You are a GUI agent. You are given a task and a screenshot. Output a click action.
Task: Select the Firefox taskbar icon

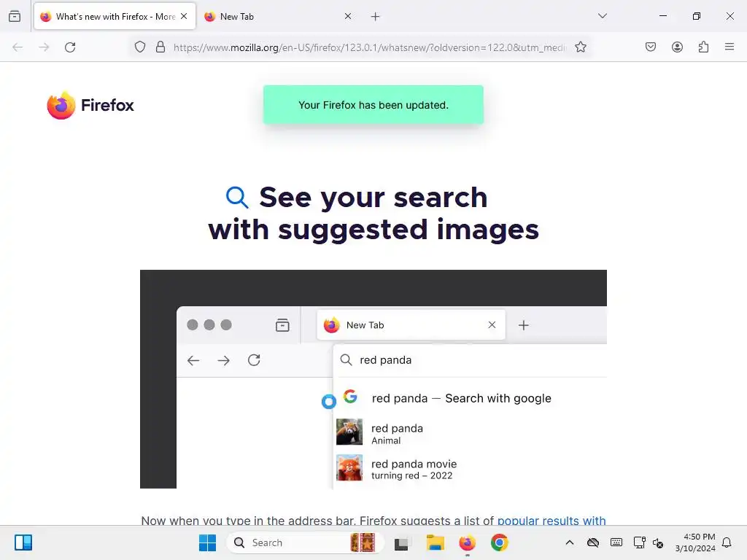[468, 542]
